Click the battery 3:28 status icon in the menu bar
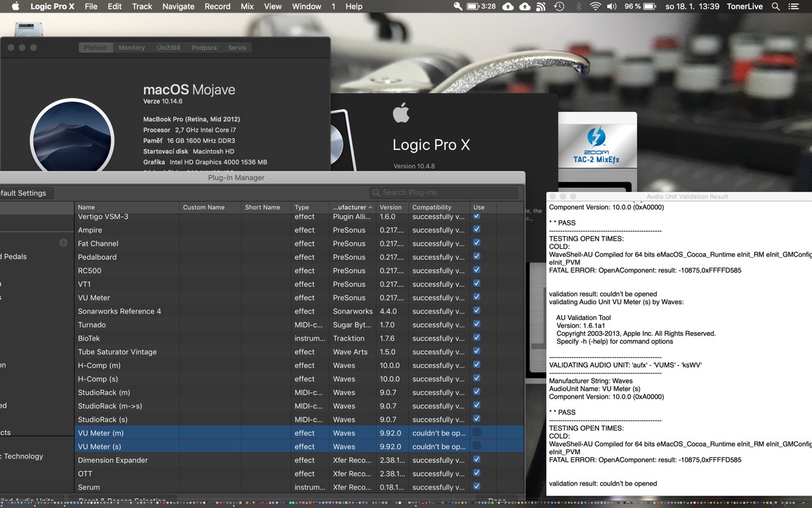Screen dimensions: 812x508 click(481, 6)
